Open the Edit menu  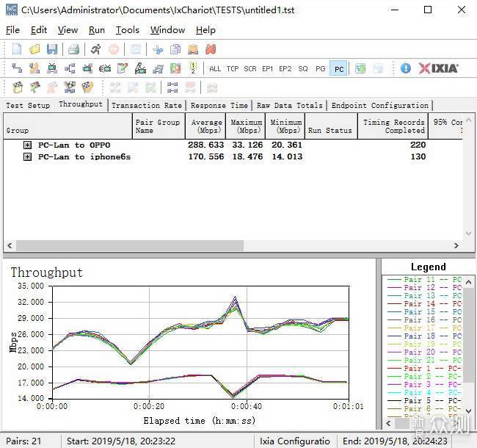coord(39,30)
